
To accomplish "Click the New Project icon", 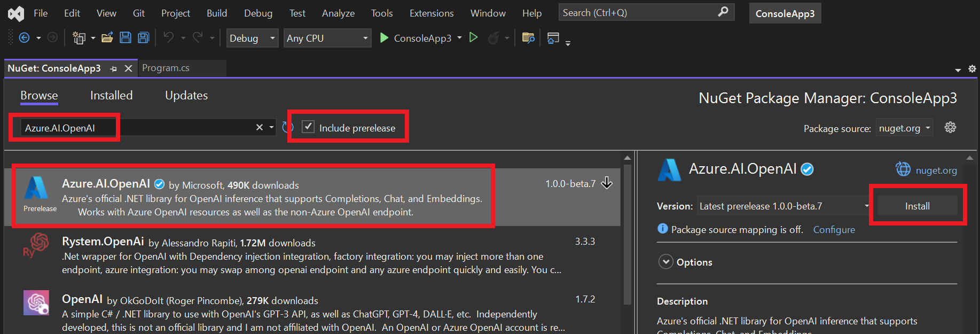I will pos(79,37).
